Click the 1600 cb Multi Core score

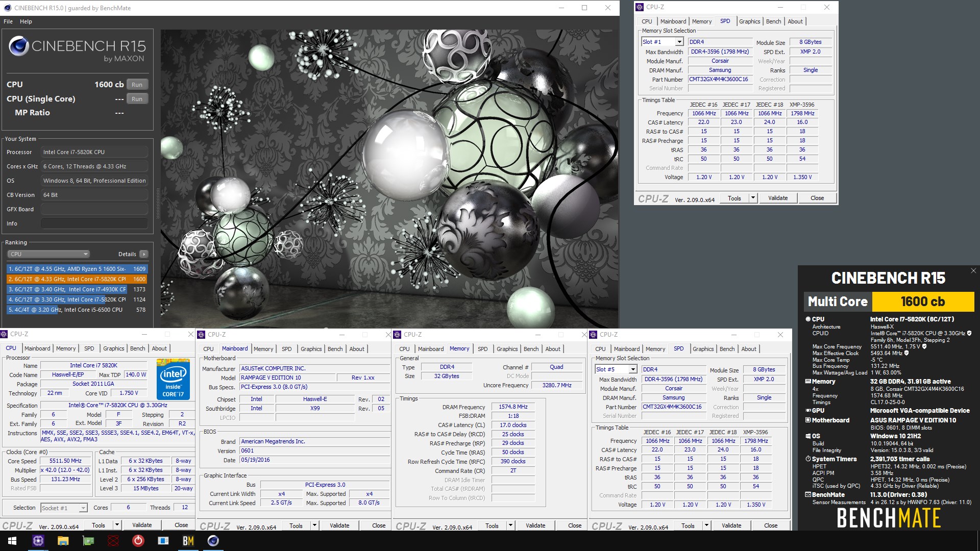click(923, 302)
